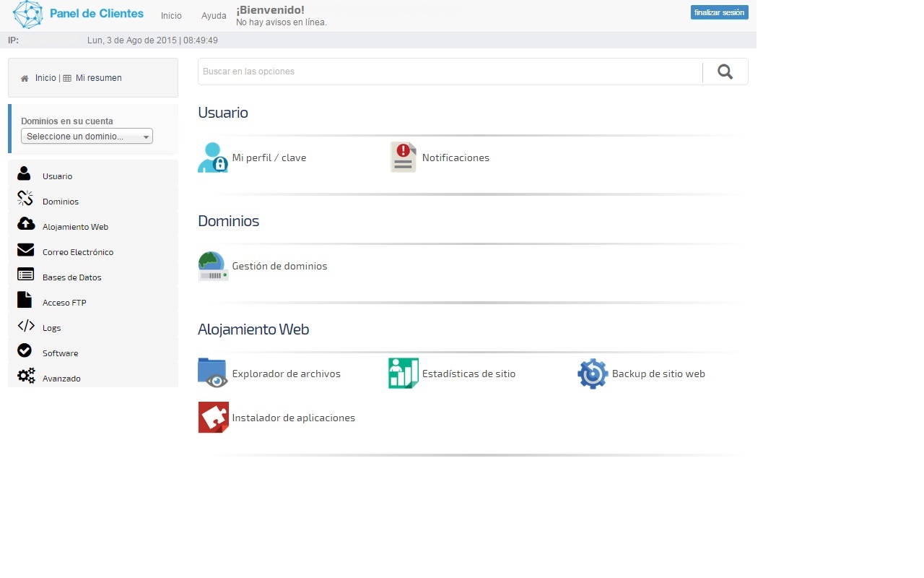Open Gestión de dominios globe icon
Image resolution: width=924 pixels, height=578 pixels.
[x=213, y=266]
